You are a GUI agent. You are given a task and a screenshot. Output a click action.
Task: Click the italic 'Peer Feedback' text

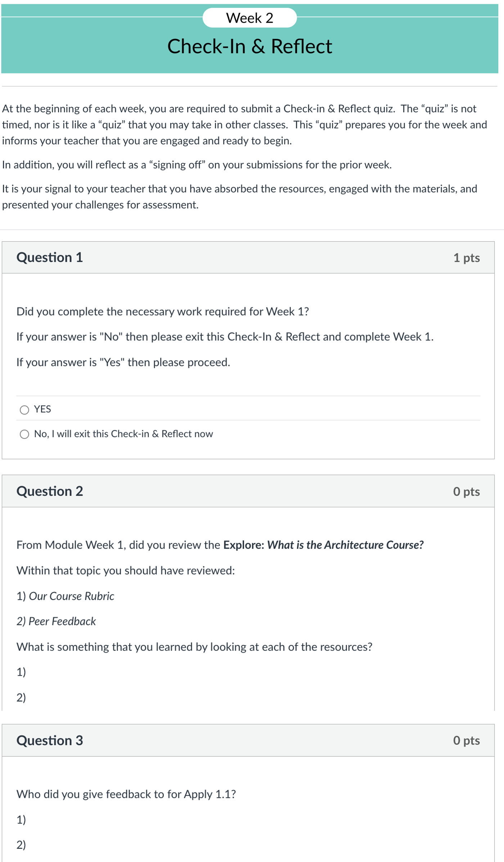pos(62,621)
